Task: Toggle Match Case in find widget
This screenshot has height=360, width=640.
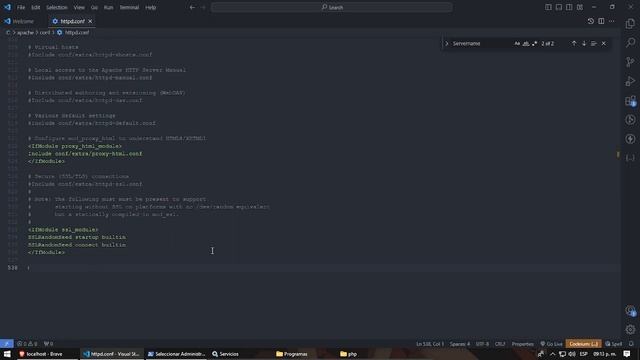Action: (x=517, y=43)
